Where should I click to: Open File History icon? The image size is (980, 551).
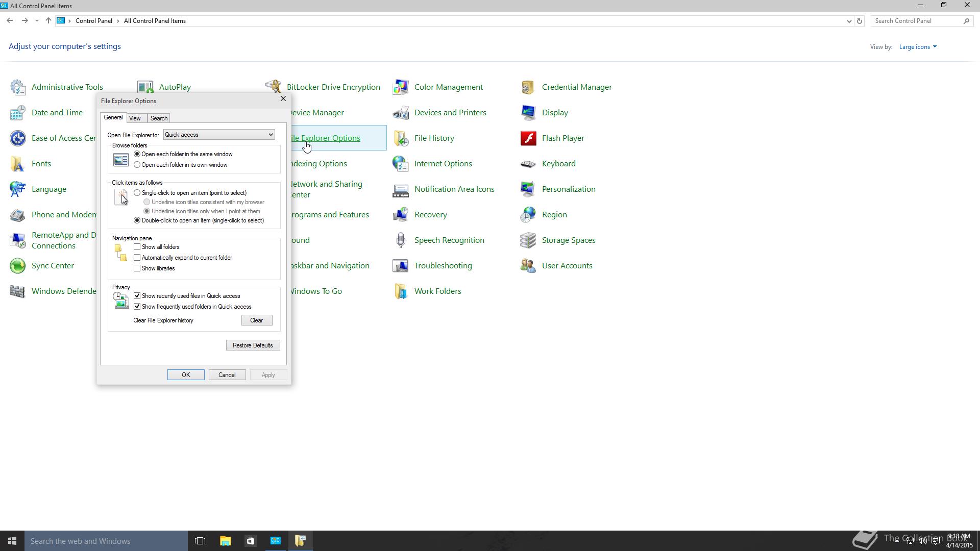coord(401,138)
